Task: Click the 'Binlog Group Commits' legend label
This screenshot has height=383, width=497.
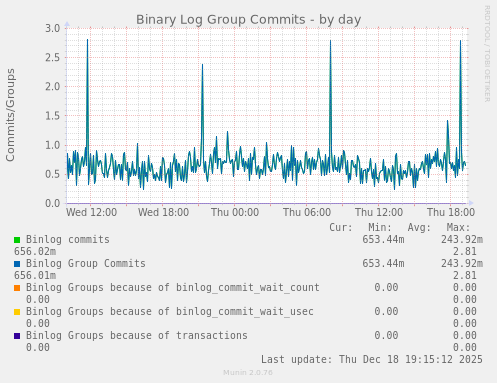Action: 86,264
